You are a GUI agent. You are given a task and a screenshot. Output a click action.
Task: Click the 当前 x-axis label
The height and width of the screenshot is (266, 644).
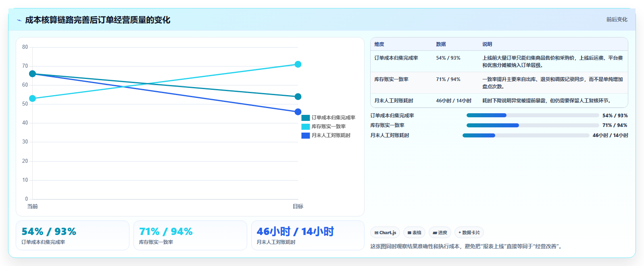point(33,206)
